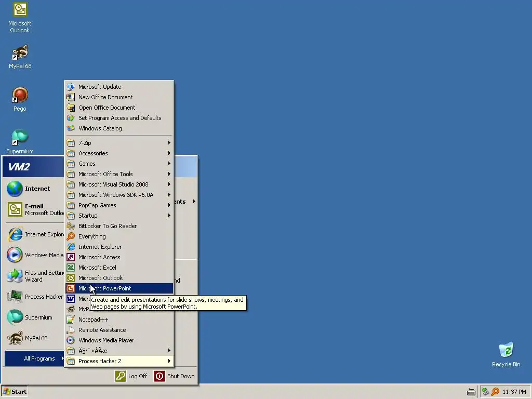Viewport: 532px width, 399px height.
Task: Open All Programs in Start menu
Action: click(34, 358)
